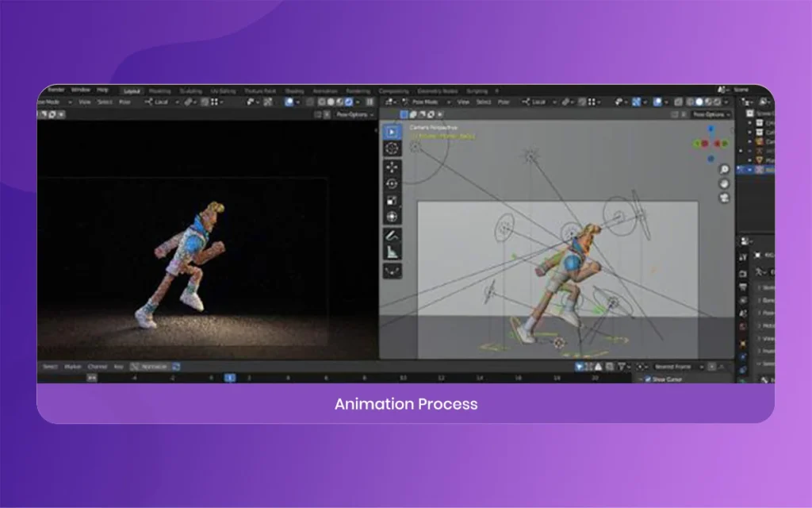
Task: Click frame 10 on timeline ruler
Action: [403, 378]
